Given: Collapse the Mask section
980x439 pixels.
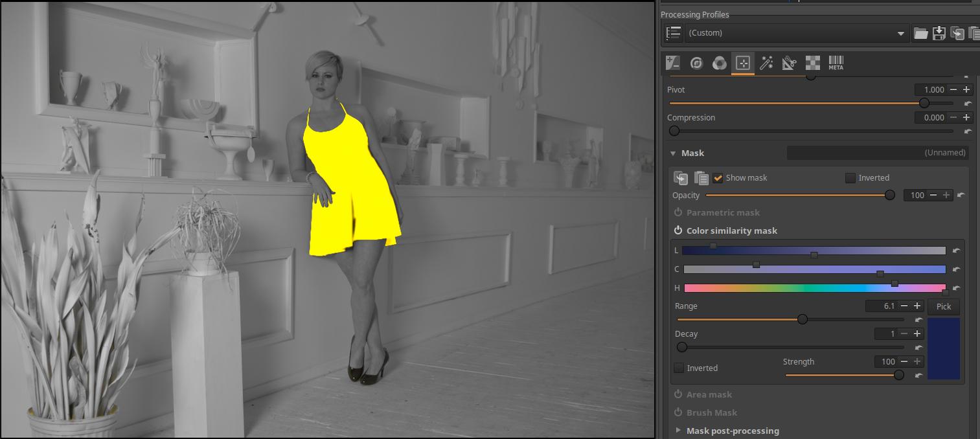Looking at the screenshot, I should click(x=674, y=153).
